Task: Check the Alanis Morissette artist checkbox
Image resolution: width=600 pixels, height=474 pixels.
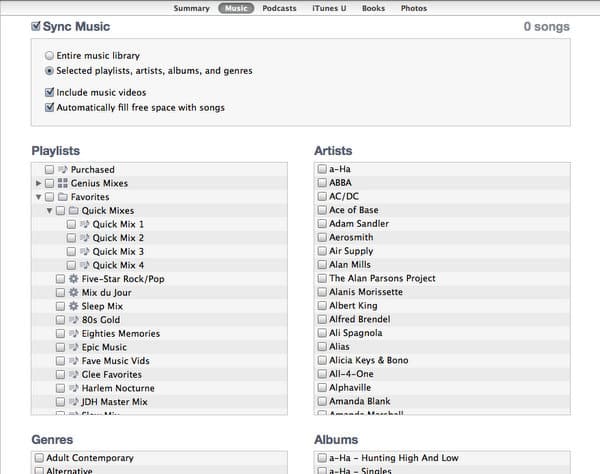Action: tap(322, 292)
